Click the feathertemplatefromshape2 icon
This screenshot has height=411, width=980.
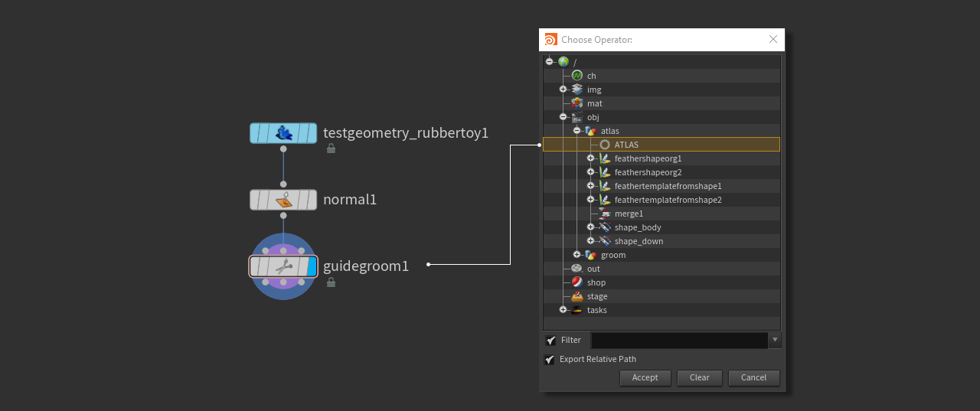[x=605, y=200]
